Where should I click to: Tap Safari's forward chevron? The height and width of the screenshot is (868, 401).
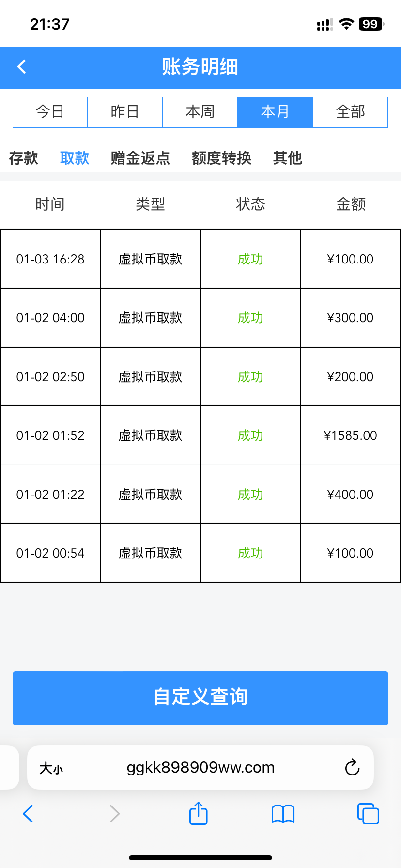[x=114, y=814]
